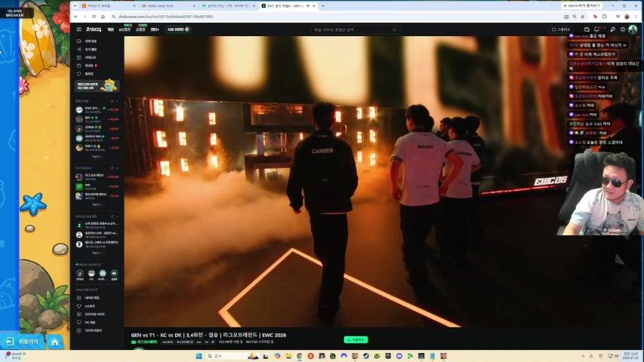Expand 더보기 under the category list
The width and height of the screenshot is (644, 362).
97,205
